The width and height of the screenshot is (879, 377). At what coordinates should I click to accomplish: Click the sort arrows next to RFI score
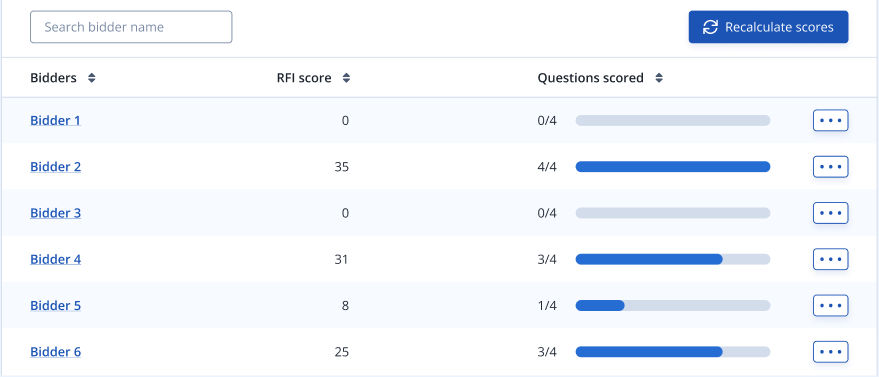[x=346, y=78]
